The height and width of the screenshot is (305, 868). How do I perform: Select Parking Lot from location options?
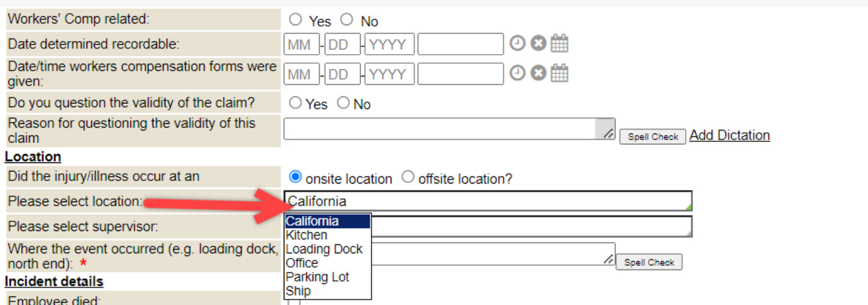point(317,277)
